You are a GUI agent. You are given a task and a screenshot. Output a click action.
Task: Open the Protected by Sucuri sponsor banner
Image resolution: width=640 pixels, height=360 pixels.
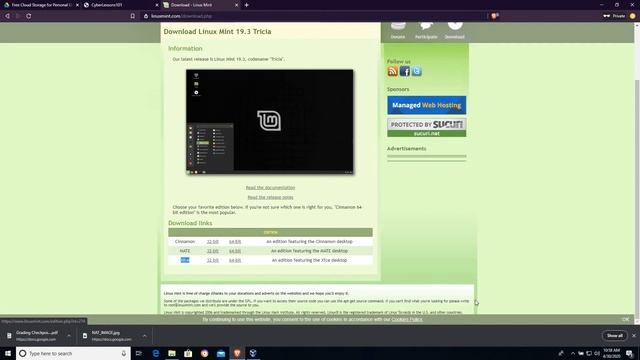[x=427, y=127]
